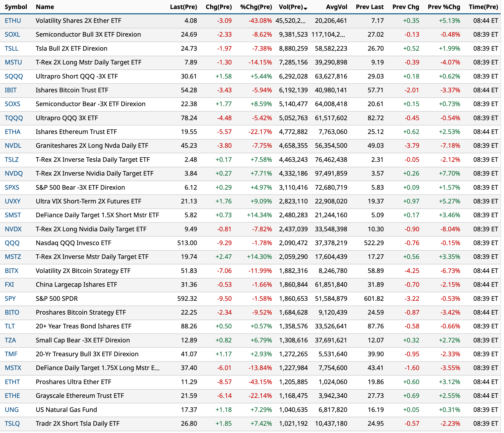Screen dimensions: 504x433
Task: Open NVDL symbol quote
Action: 13,146
